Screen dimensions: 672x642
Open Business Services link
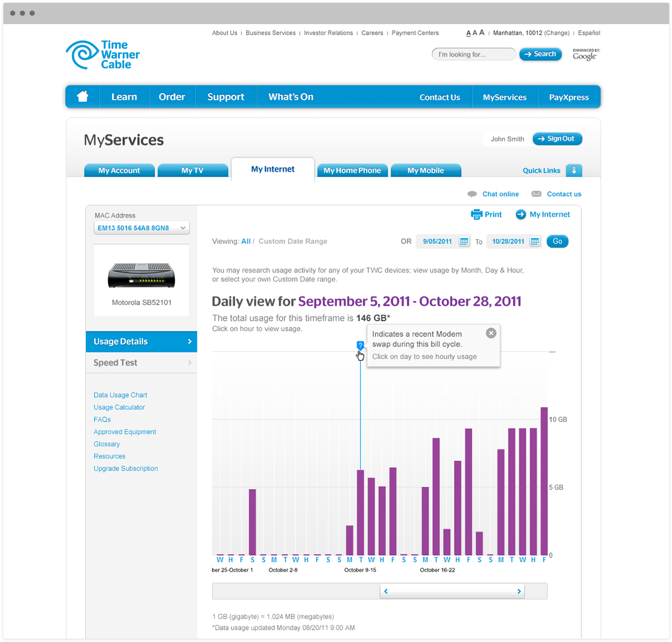[271, 33]
